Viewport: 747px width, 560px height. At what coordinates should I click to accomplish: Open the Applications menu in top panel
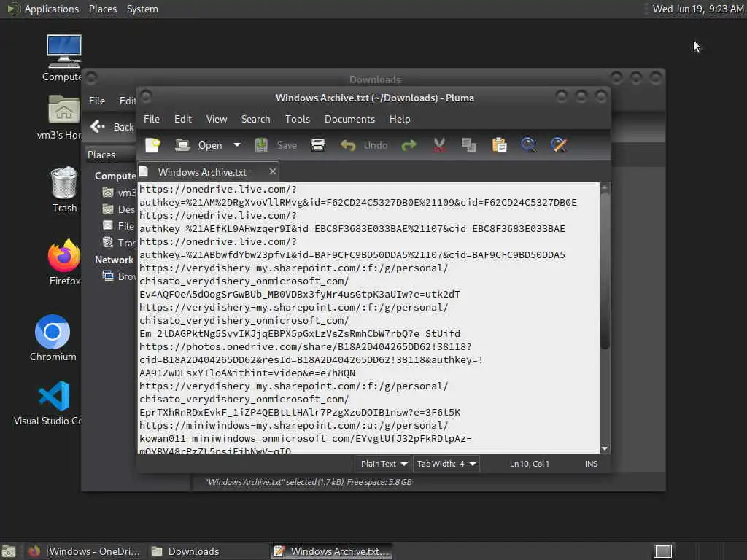pos(43,9)
